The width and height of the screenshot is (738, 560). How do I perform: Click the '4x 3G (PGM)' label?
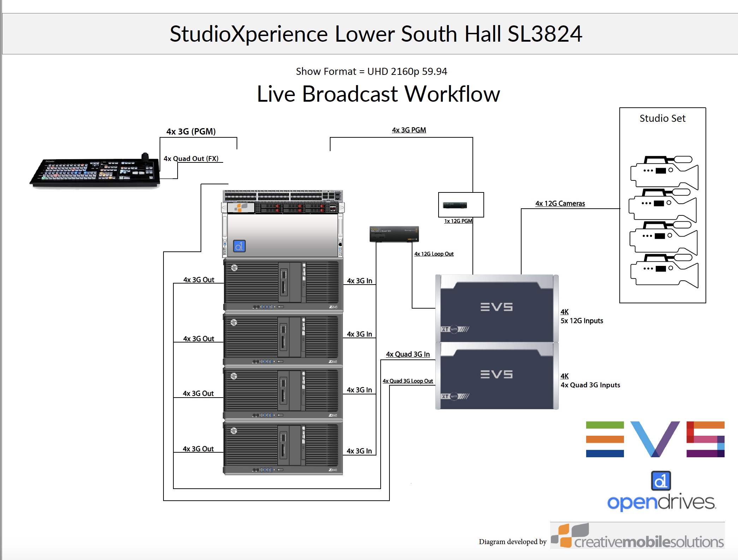pos(191,131)
